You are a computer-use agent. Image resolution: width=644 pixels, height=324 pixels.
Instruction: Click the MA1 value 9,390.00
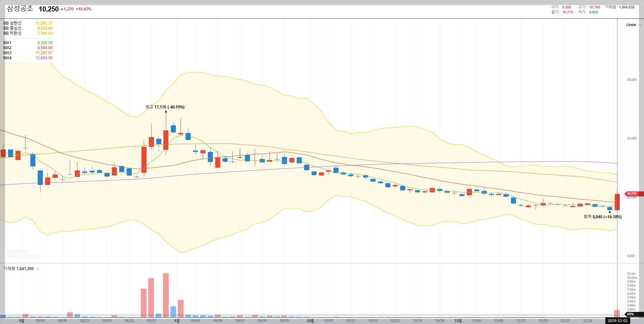pyautogui.click(x=45, y=43)
